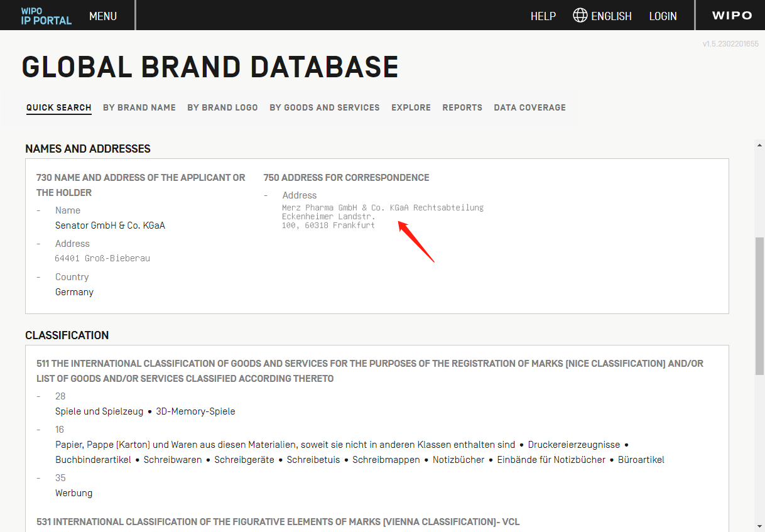Click the Eckenheimer Landstr. address line
Screen dimensions: 765x532
pyautogui.click(x=328, y=216)
